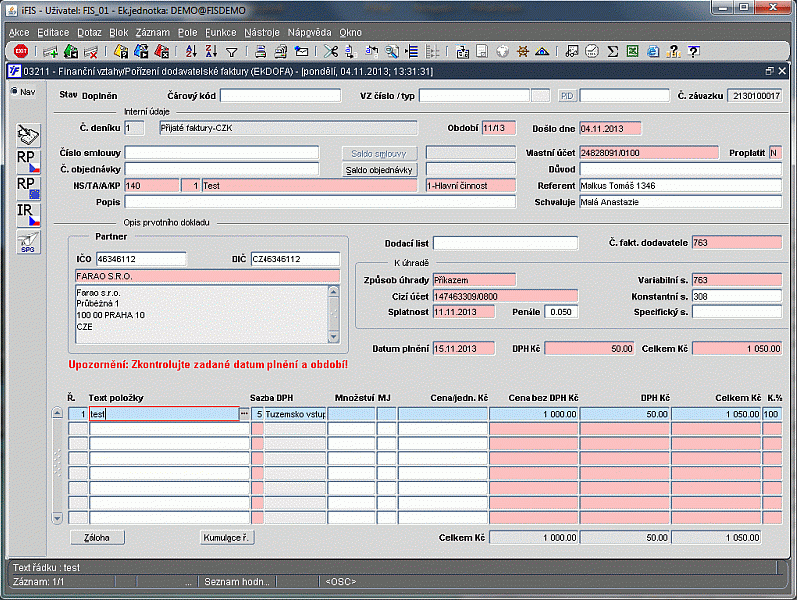Click the second RP sidebar icon with EU flag
The height and width of the screenshot is (600, 797).
pyautogui.click(x=28, y=188)
